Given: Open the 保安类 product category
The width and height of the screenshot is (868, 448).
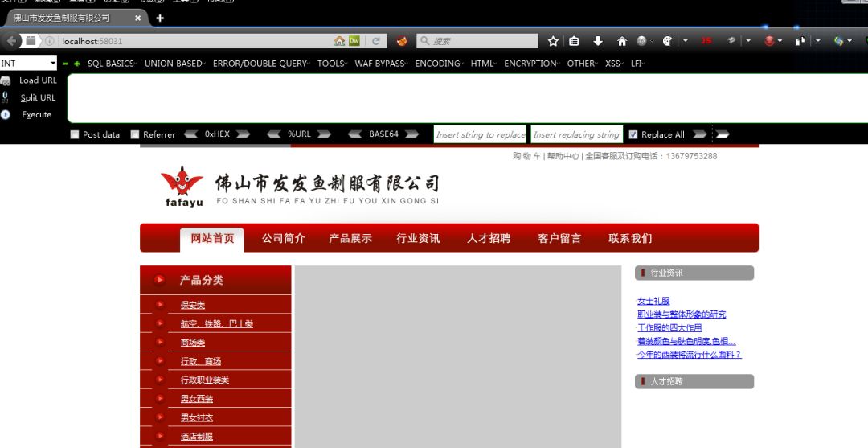Looking at the screenshot, I should point(193,305).
